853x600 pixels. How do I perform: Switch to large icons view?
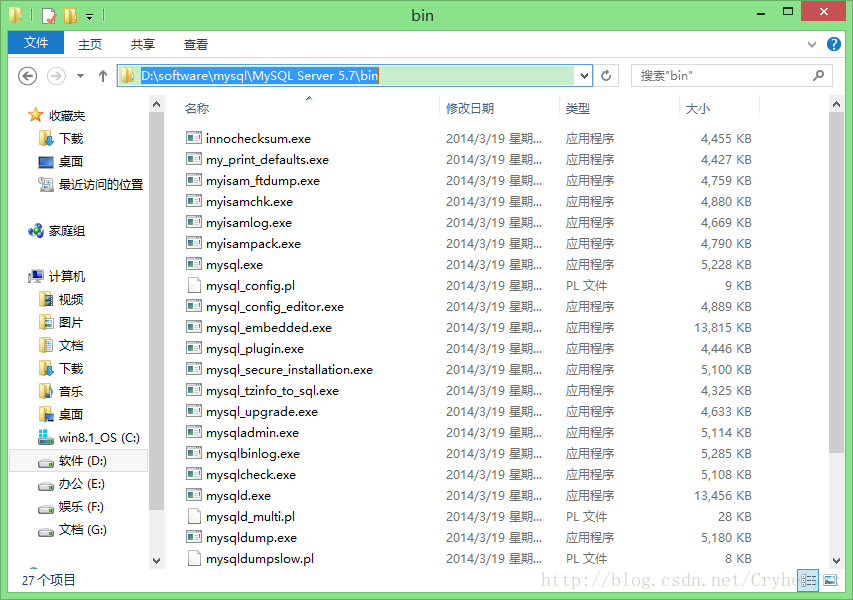coord(830,580)
